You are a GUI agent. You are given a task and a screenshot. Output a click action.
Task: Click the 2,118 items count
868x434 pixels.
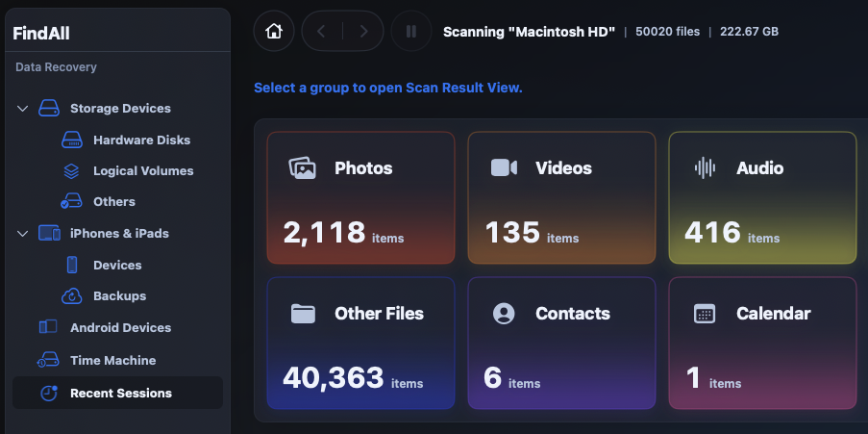tap(343, 233)
